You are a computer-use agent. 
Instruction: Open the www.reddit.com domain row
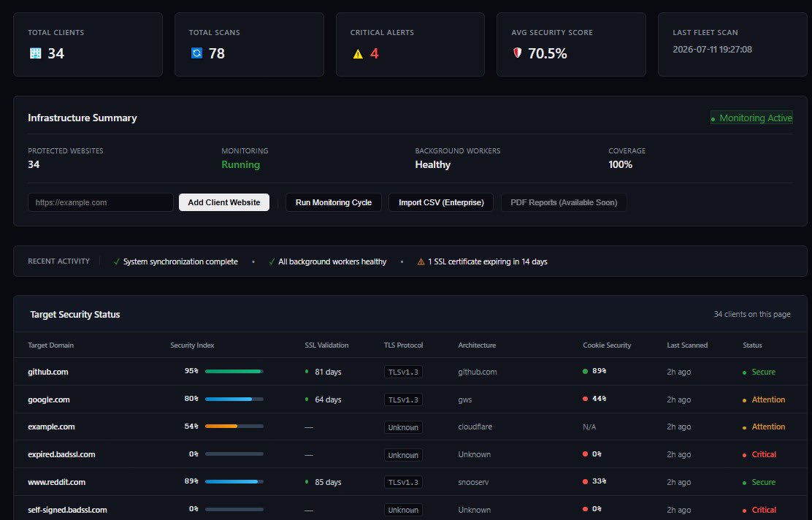coord(410,482)
